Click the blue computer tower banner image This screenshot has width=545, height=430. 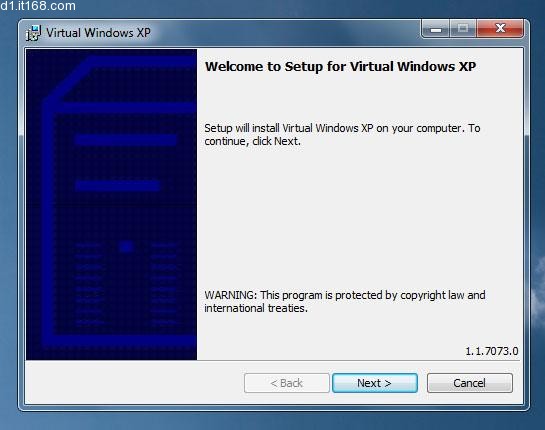point(111,204)
